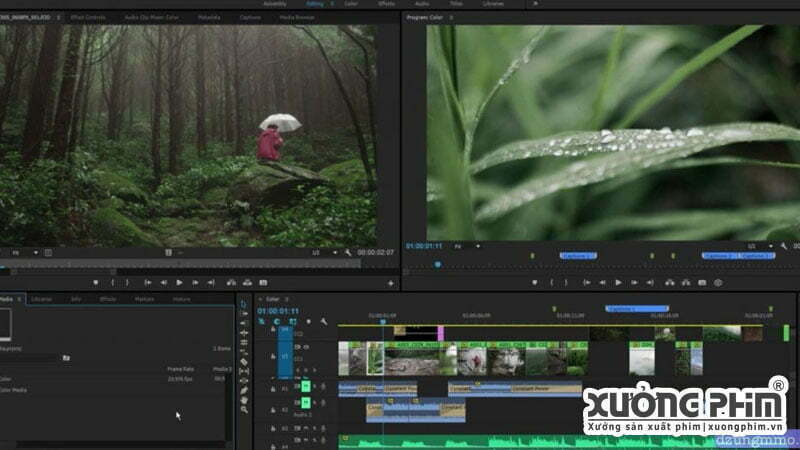Step forward one frame in Program monitor

(634, 283)
